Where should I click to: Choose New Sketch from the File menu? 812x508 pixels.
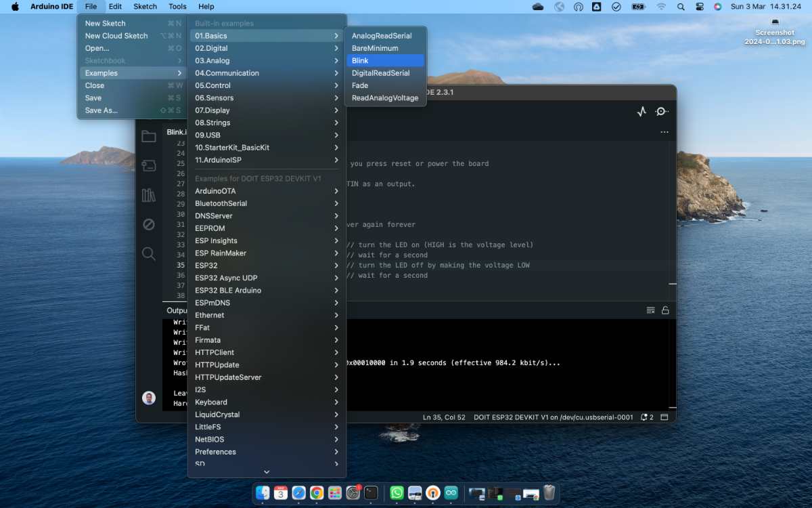click(132, 23)
